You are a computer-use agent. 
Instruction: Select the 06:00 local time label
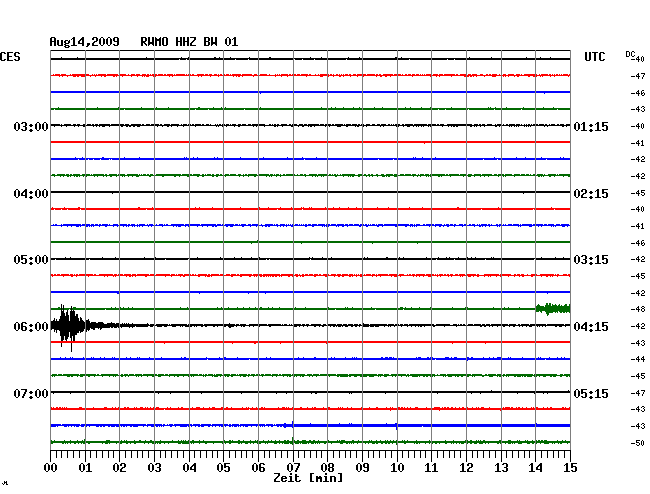click(31, 327)
